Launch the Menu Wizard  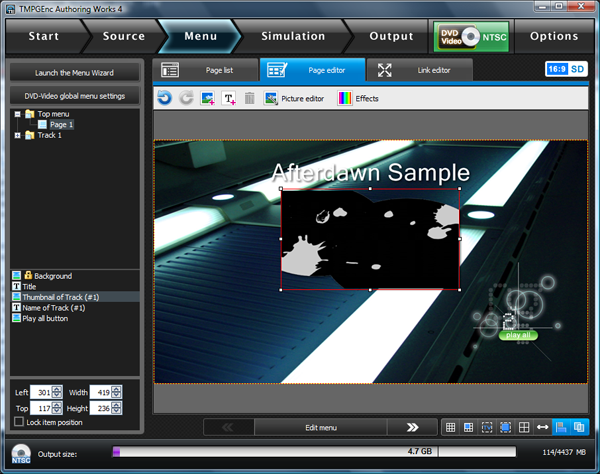coord(75,73)
